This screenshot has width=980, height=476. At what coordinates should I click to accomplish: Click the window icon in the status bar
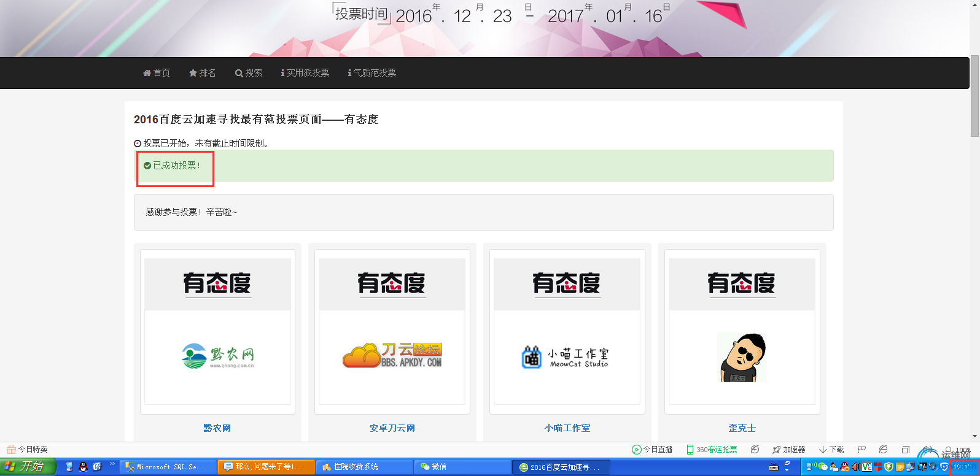pos(905,450)
